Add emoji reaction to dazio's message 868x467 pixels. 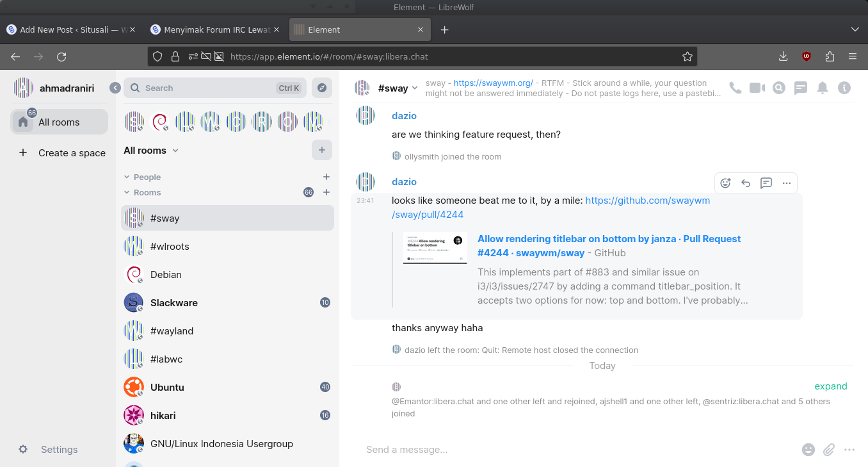click(x=725, y=183)
